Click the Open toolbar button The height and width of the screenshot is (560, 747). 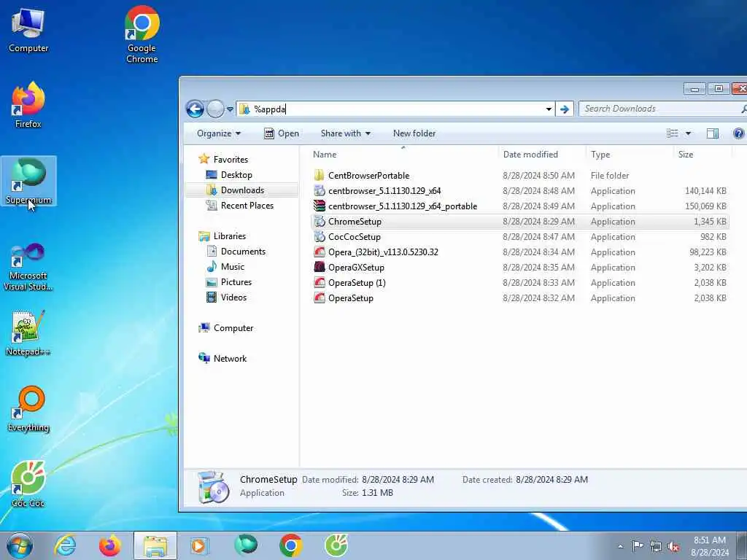[282, 133]
